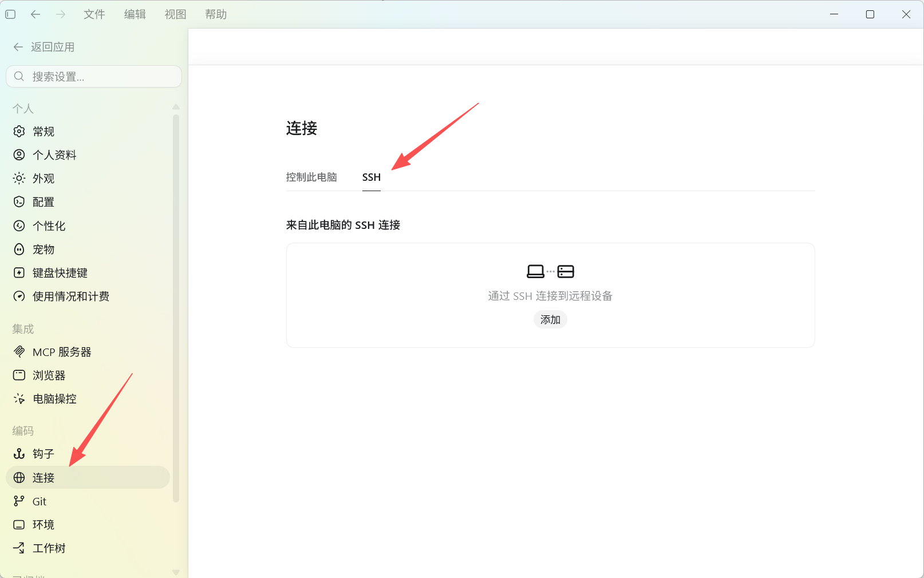Screen dimensions: 924x578
Task: Open the 工作树 worktree icon entry
Action: (19, 548)
